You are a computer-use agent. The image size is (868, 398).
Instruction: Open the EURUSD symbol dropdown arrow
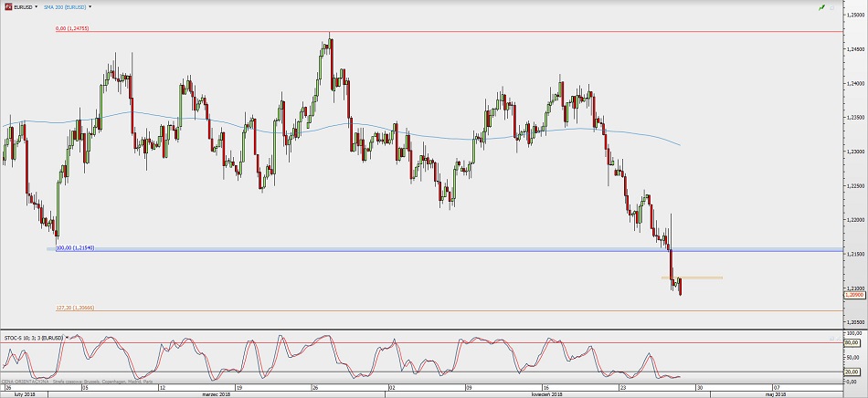point(36,6)
